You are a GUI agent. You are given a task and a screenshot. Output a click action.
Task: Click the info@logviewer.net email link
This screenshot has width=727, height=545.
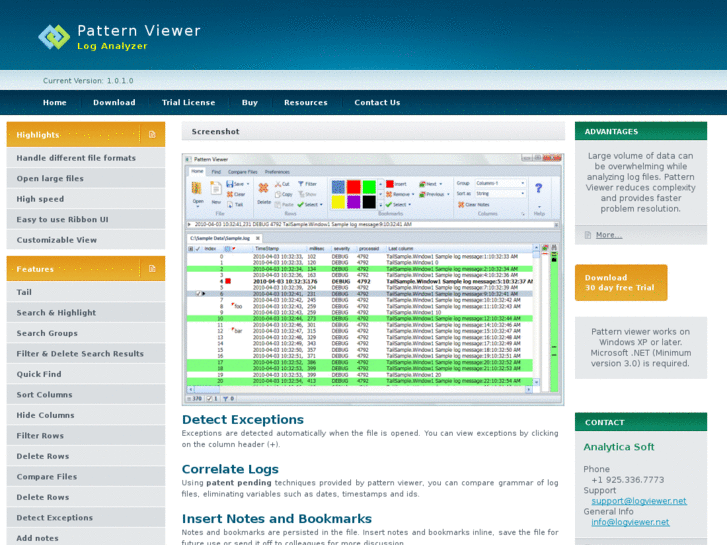[630, 522]
